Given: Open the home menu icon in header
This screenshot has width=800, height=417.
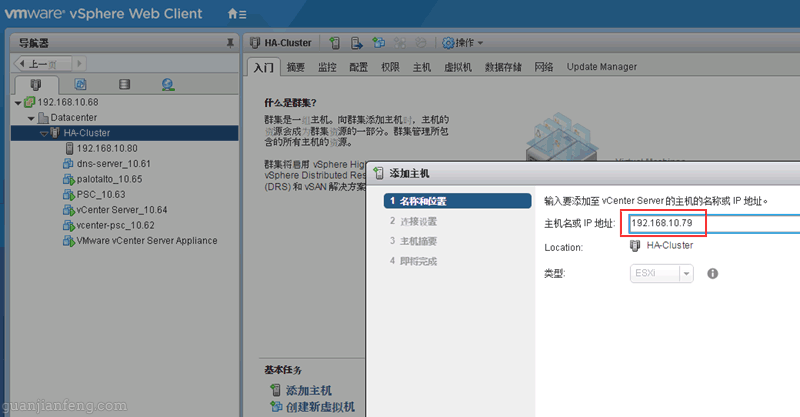Looking at the screenshot, I should (237, 14).
